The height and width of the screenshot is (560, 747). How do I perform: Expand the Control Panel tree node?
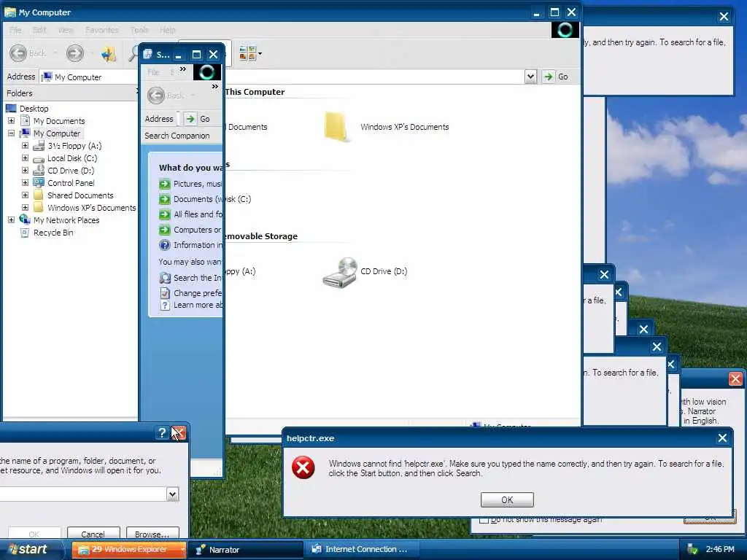tap(26, 183)
